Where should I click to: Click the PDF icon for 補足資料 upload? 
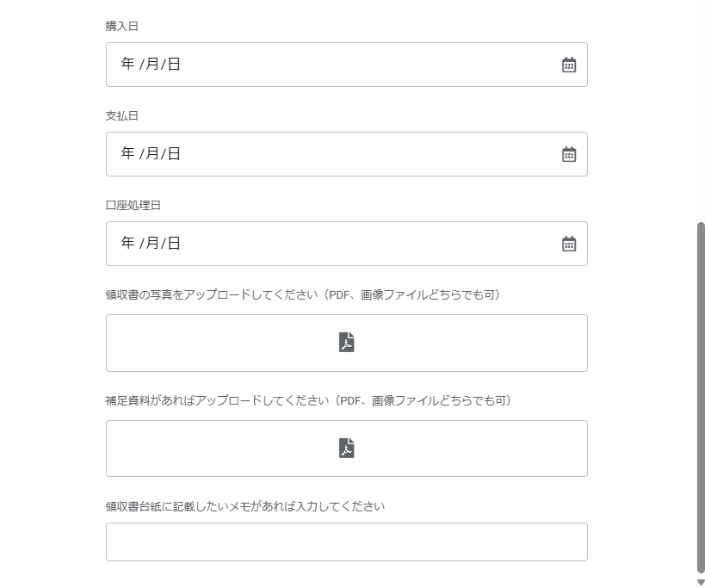click(346, 448)
